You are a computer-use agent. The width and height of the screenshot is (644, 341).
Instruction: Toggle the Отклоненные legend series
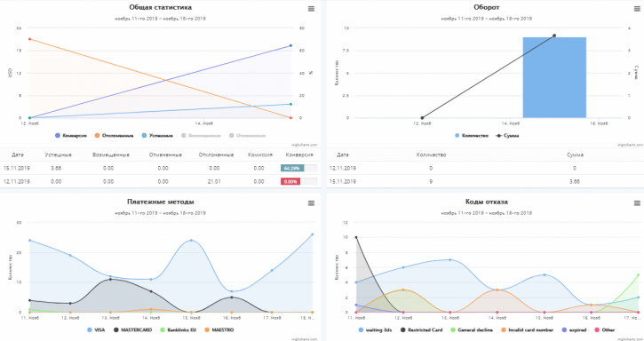[115, 136]
